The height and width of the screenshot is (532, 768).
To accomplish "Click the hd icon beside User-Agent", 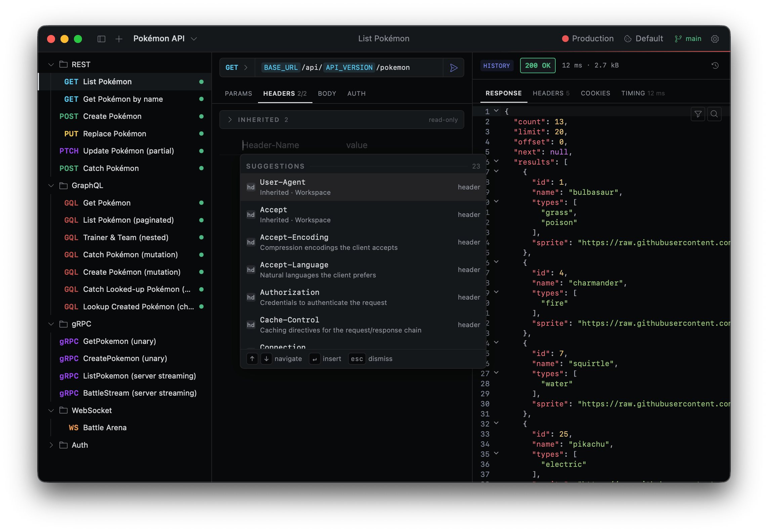I will (251, 187).
